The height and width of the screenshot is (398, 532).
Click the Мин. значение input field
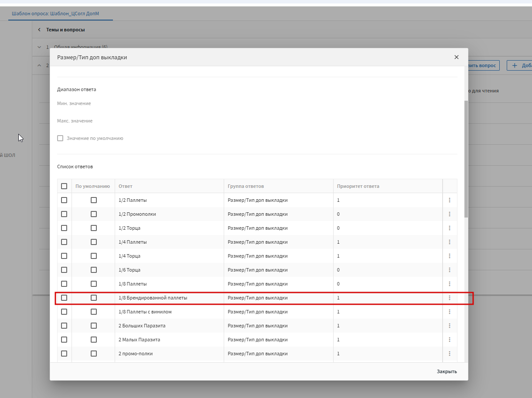(x=257, y=103)
